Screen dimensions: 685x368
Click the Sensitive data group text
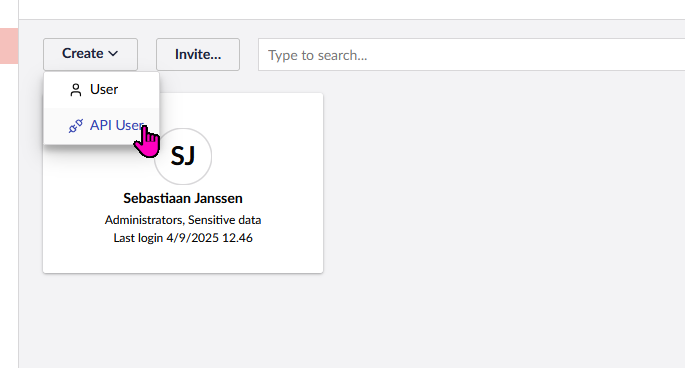point(225,220)
